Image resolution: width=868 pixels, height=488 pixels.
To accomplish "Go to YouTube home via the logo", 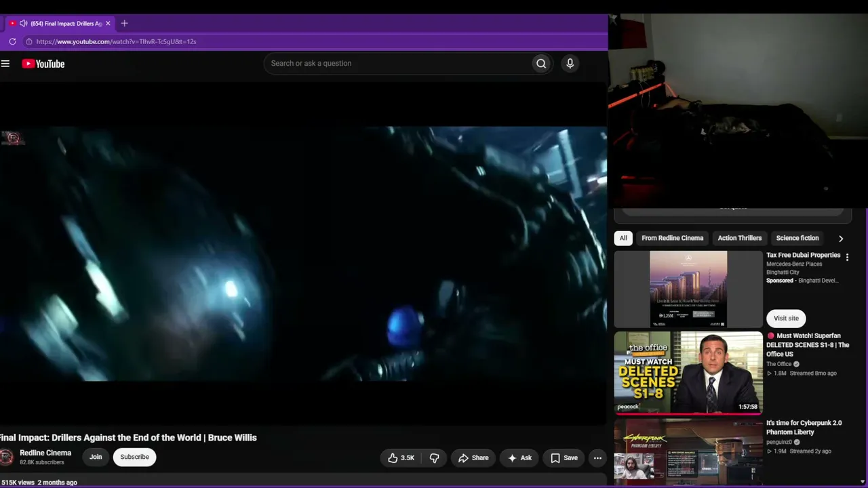I will point(43,64).
